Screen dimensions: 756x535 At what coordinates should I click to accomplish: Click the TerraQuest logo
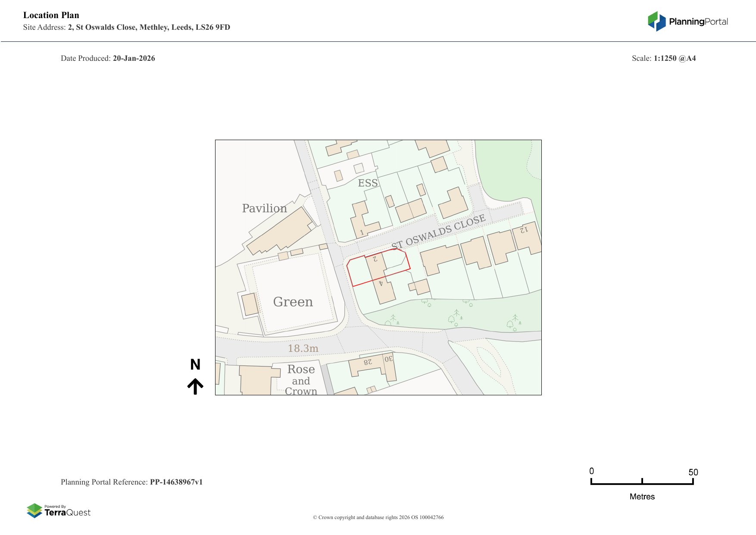pyautogui.click(x=59, y=511)
